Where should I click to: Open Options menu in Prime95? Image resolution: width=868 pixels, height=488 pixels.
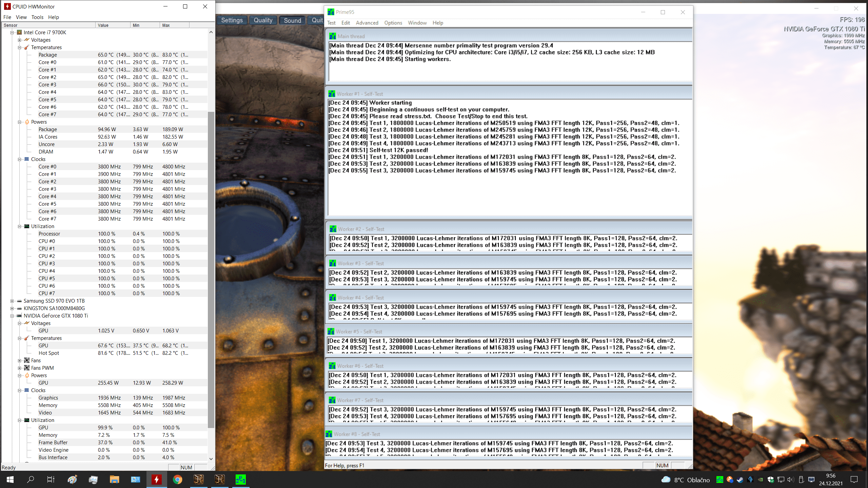point(393,23)
